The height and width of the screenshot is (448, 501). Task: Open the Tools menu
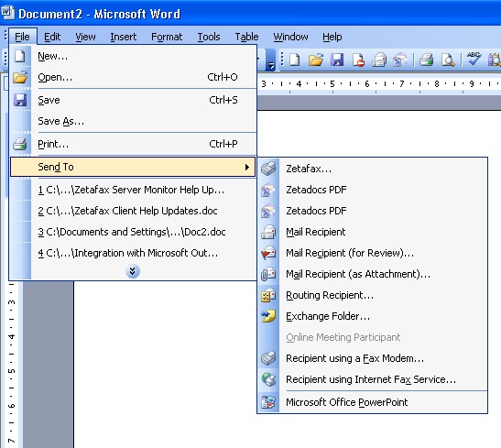point(209,37)
